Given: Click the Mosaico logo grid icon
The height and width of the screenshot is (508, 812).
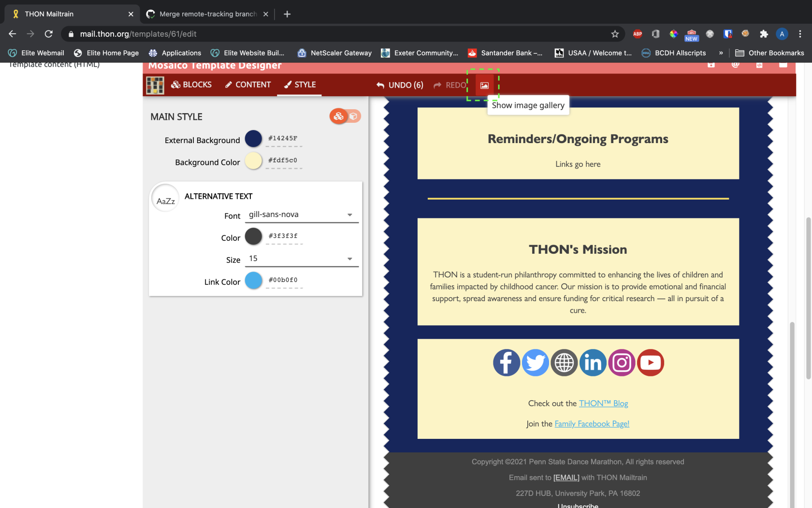Looking at the screenshot, I should (x=155, y=85).
